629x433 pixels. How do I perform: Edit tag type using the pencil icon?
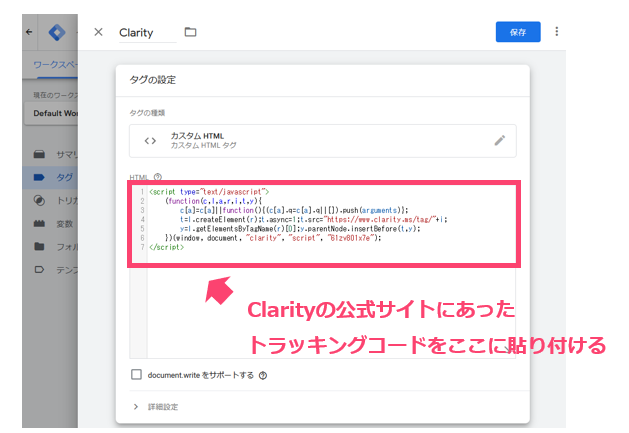[x=499, y=140]
